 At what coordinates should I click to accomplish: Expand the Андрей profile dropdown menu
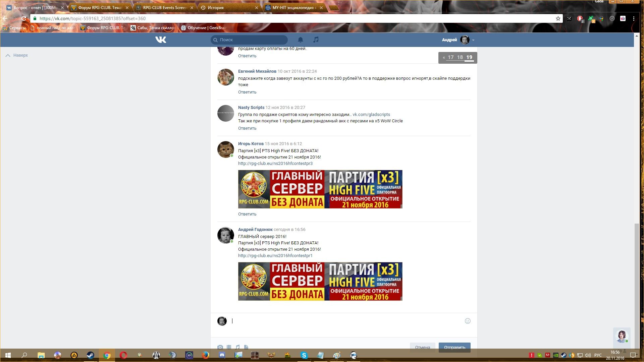(x=473, y=40)
